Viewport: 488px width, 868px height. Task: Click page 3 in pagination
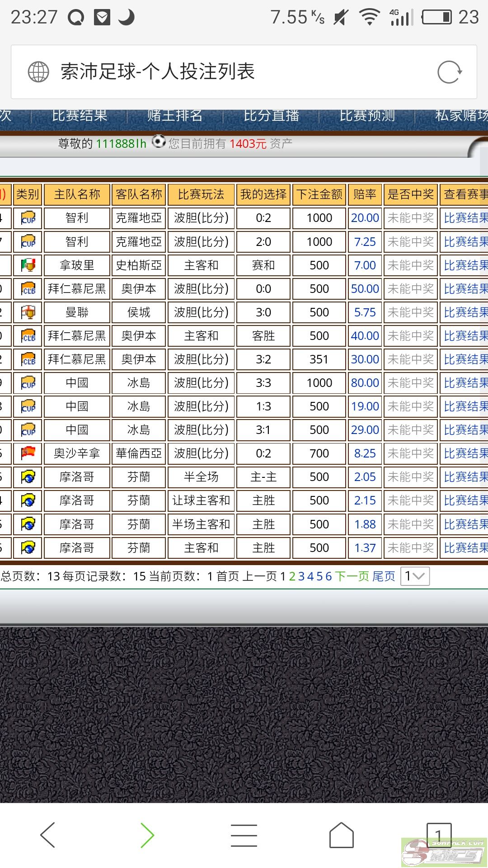tap(301, 576)
